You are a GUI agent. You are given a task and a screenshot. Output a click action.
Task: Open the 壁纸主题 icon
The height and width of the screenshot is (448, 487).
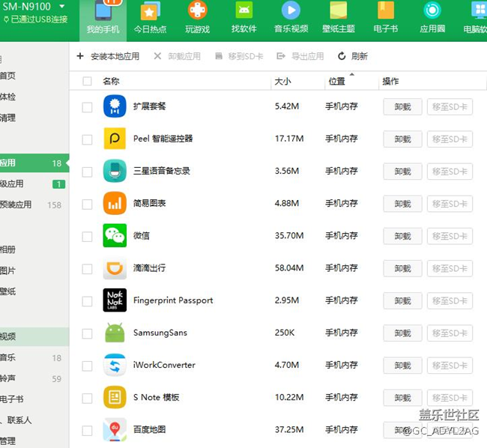(338, 11)
